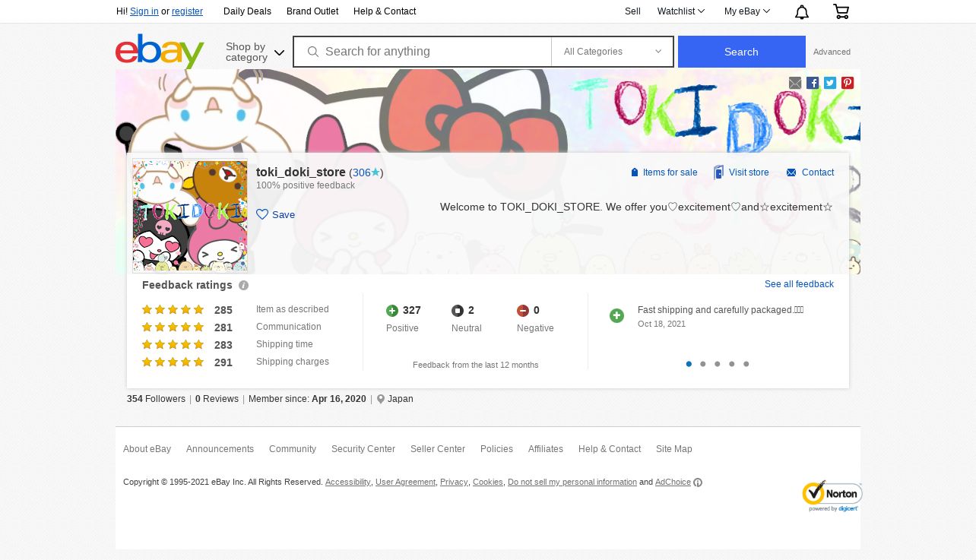This screenshot has width=976, height=560.
Task: Share profile on Pinterest icon
Action: pyautogui.click(x=848, y=83)
